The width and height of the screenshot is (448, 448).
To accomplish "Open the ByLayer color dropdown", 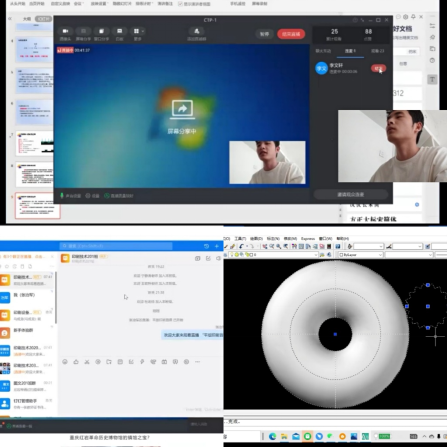I will [361, 255].
